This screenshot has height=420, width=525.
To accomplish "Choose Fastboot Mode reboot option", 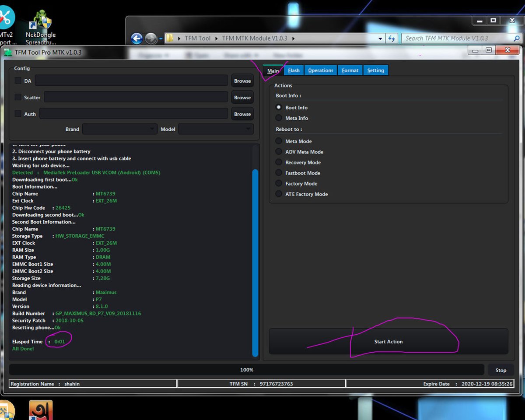I will click(x=279, y=173).
